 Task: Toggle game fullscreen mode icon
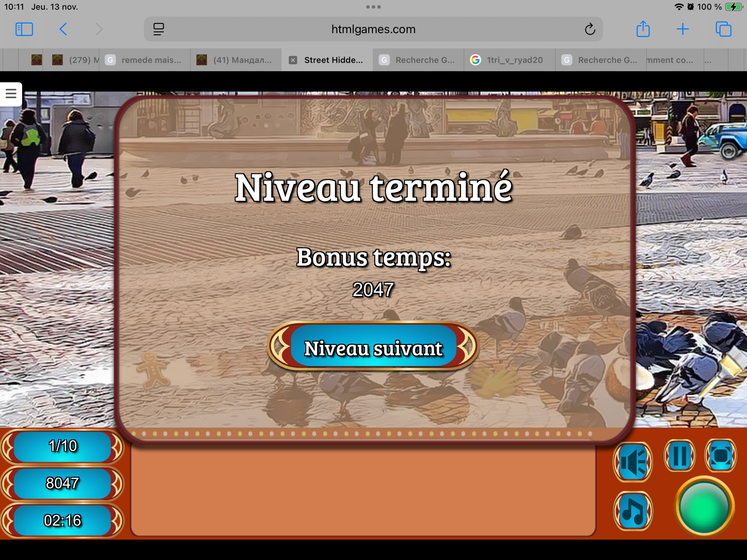[x=721, y=456]
